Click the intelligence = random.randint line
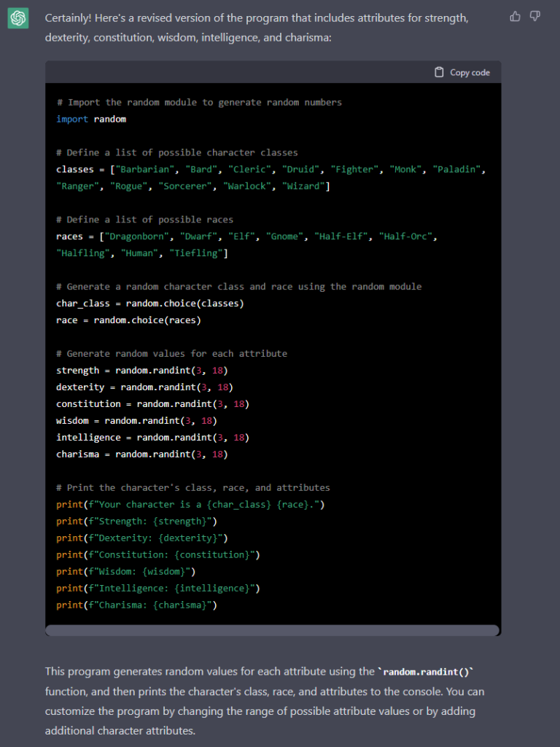 pyautogui.click(x=153, y=438)
